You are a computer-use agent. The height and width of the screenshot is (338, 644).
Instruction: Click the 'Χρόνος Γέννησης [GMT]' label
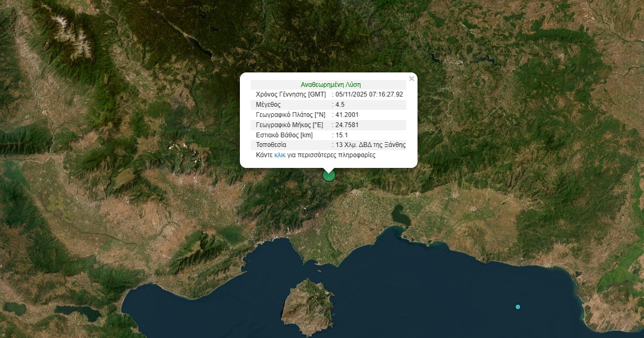point(290,94)
